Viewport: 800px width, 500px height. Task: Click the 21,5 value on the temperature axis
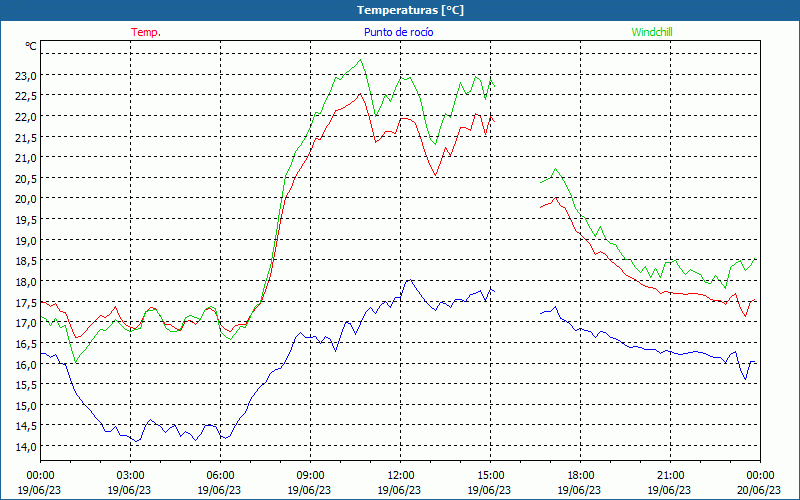point(26,137)
